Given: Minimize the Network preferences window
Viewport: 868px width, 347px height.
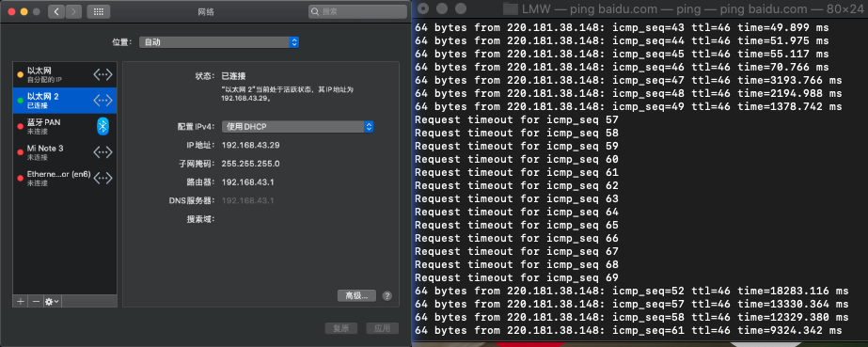Looking at the screenshot, I should click(24, 11).
